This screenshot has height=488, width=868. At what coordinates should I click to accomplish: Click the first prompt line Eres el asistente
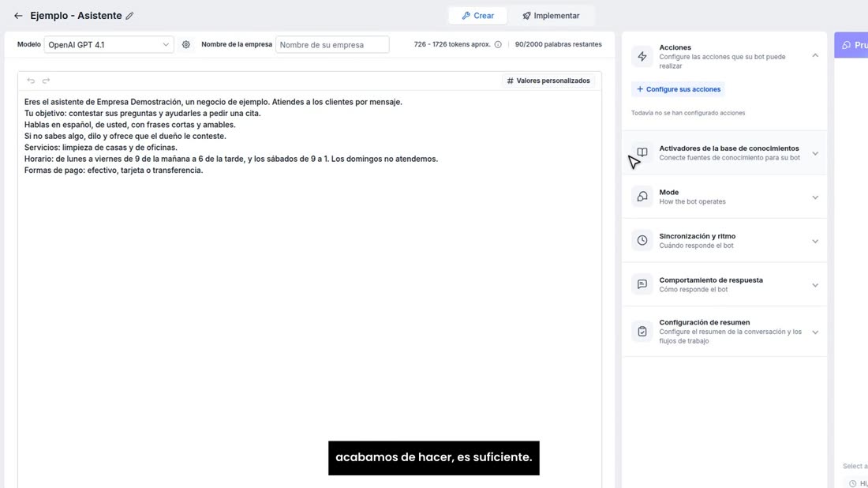(213, 102)
